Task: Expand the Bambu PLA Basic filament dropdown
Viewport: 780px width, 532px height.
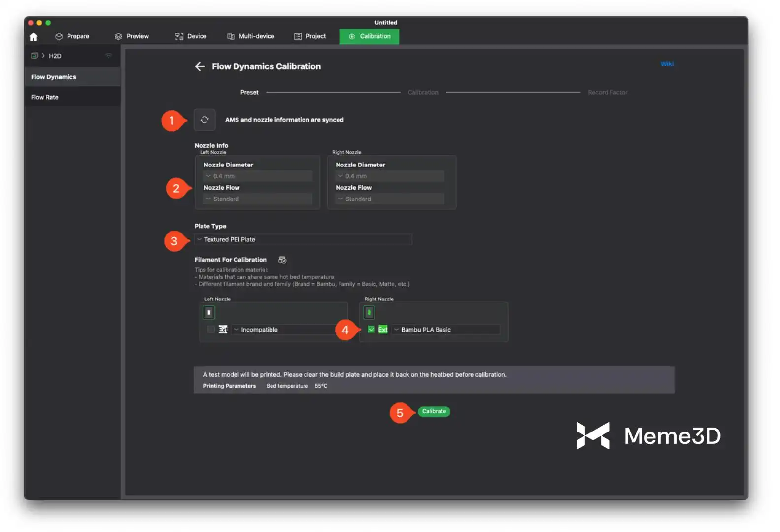Action: [446, 330]
